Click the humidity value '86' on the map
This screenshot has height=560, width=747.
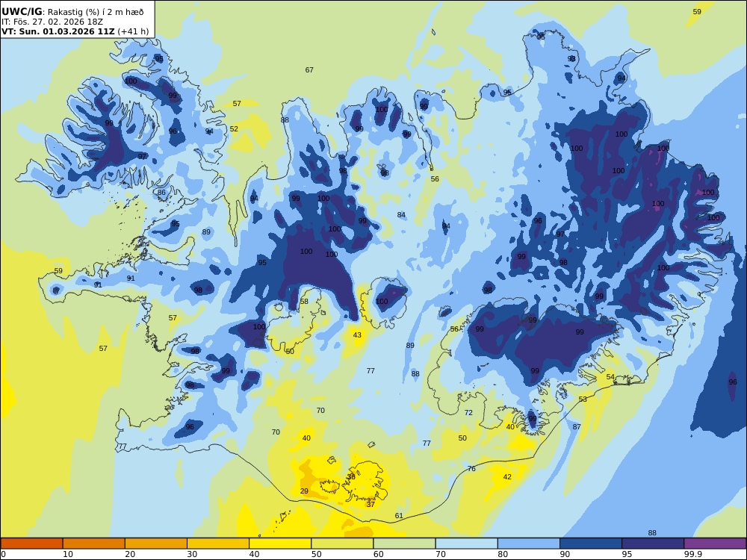click(161, 193)
